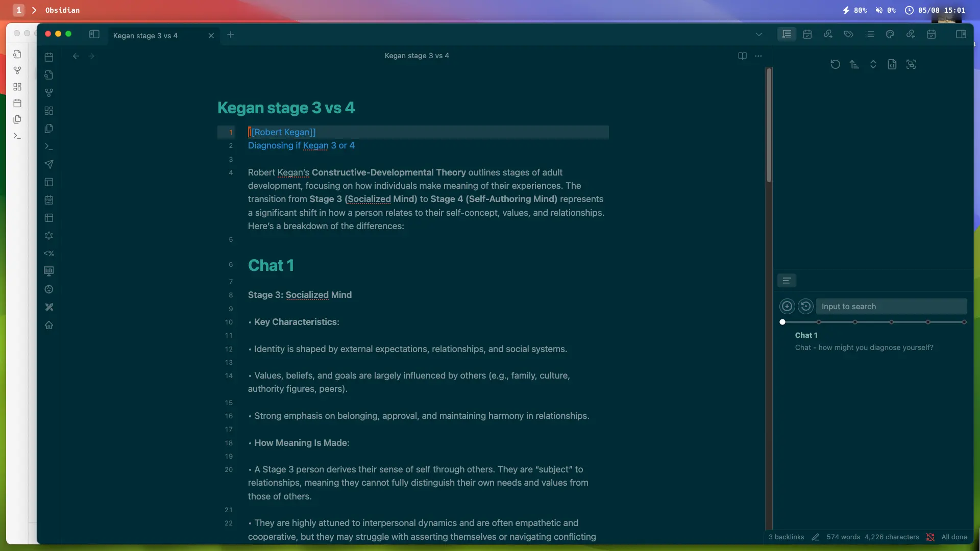Click the 3 backlinks status item
This screenshot has height=551, width=980.
[786, 537]
